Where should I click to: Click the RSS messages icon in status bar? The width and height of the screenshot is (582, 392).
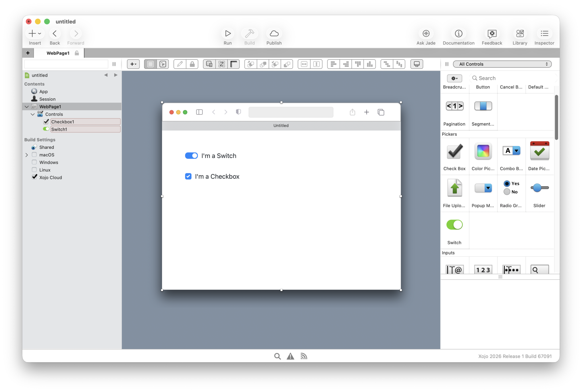pyautogui.click(x=304, y=356)
